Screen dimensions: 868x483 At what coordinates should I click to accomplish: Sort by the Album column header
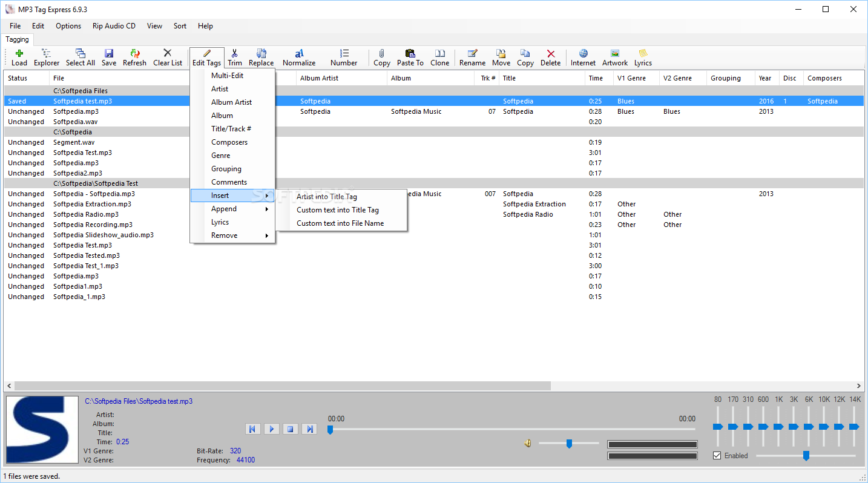click(x=430, y=78)
